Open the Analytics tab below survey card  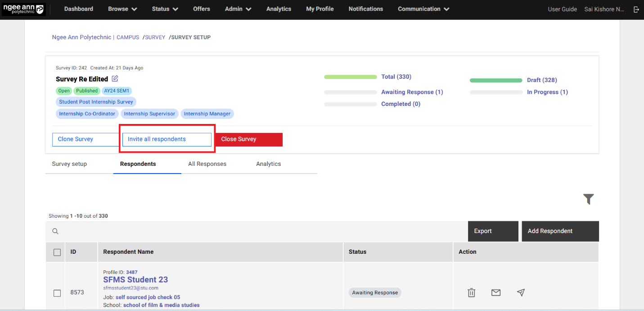(268, 164)
